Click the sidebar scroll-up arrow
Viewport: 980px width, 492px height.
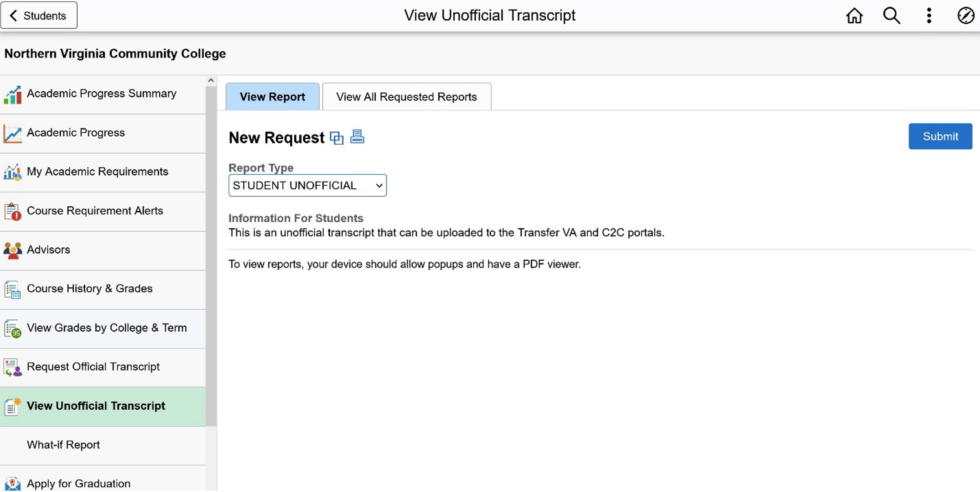(211, 81)
